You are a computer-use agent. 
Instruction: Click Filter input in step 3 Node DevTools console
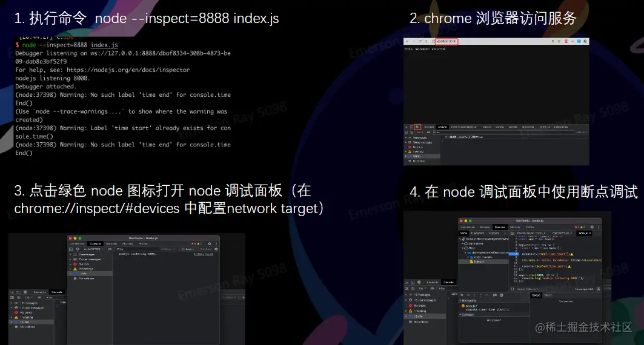tap(138, 249)
